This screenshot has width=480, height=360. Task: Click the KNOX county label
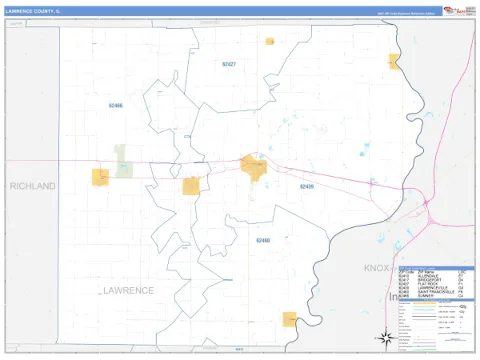pos(377,268)
